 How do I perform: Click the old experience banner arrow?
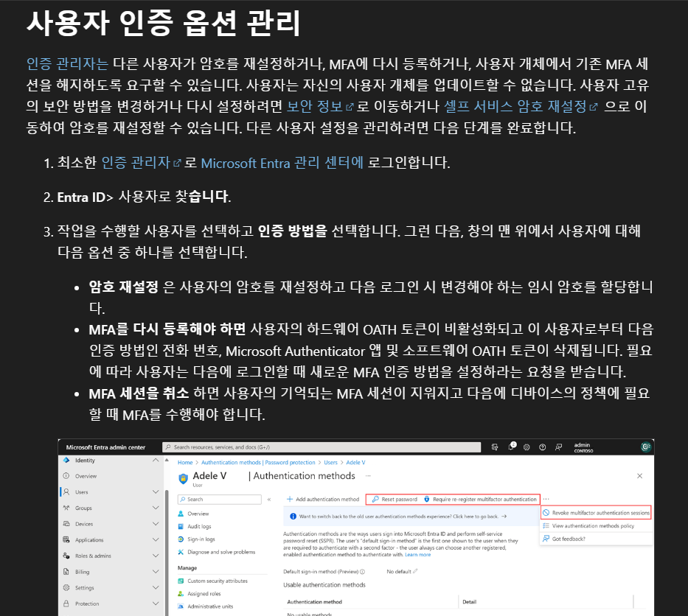pyautogui.click(x=504, y=517)
